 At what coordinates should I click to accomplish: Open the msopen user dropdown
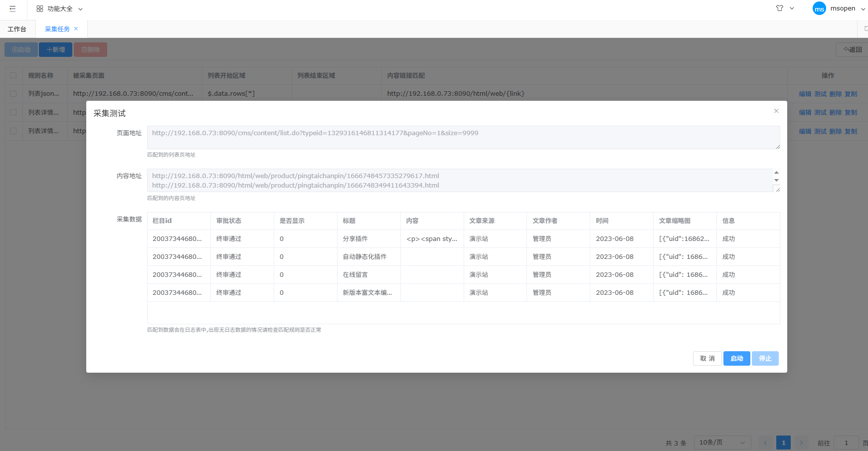click(x=863, y=9)
